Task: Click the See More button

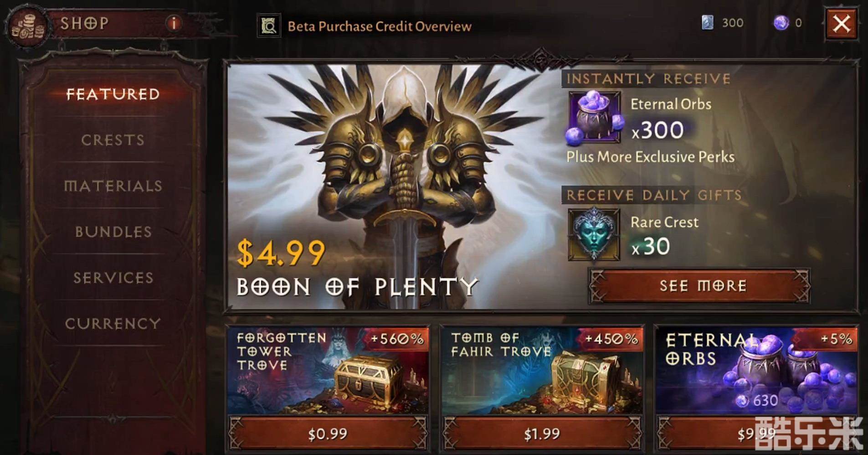Action: [x=699, y=286]
